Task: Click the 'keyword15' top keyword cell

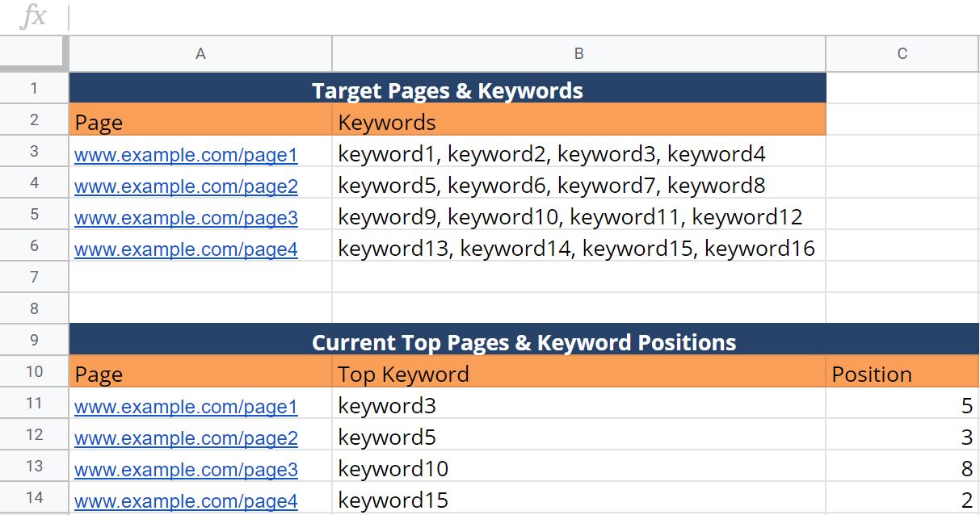Action: pos(578,498)
